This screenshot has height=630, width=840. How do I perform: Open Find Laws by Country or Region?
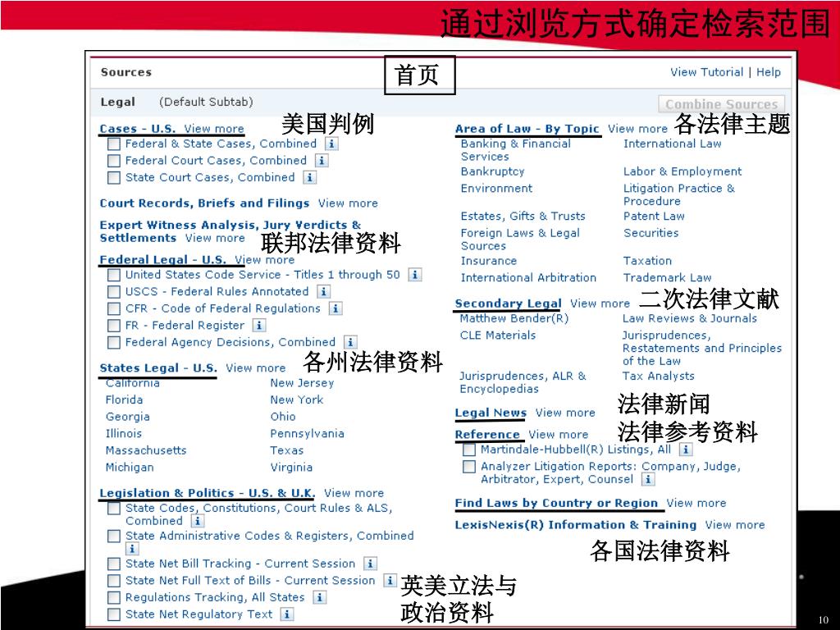[556, 503]
